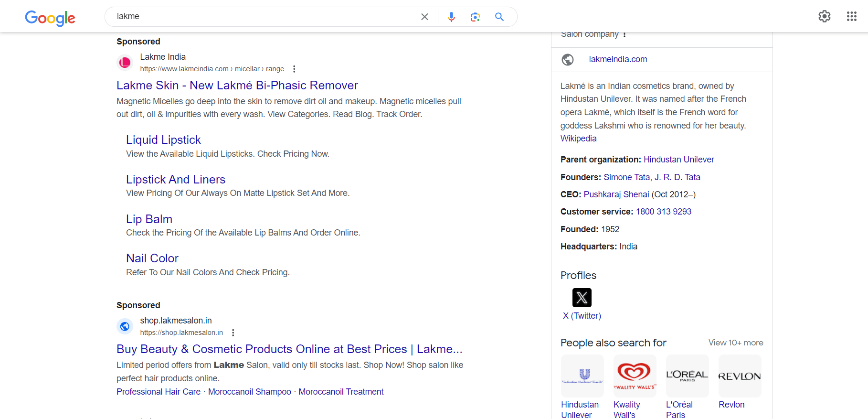
Task: Click the Hindustan Unilever logo thumbnail
Action: [x=582, y=376]
